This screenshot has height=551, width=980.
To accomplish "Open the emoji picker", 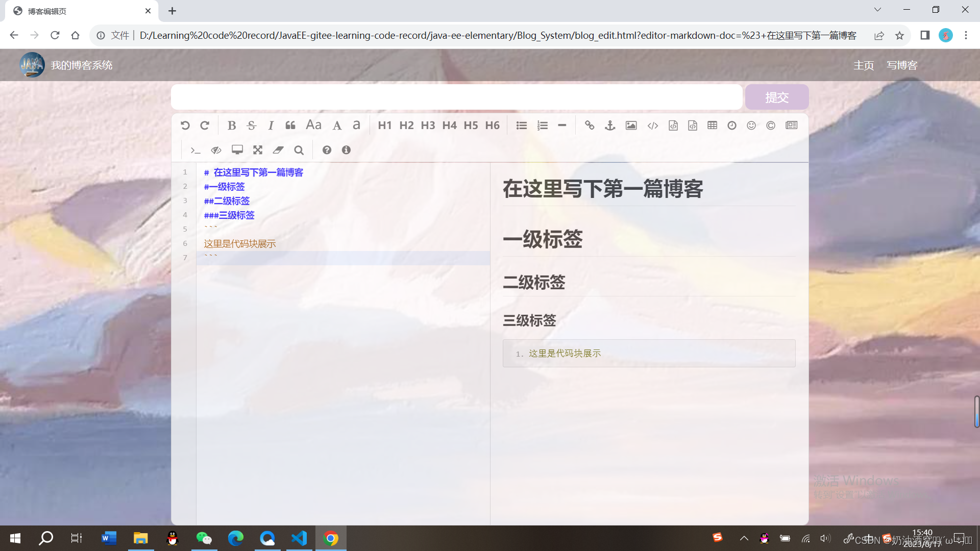I will coord(751,126).
